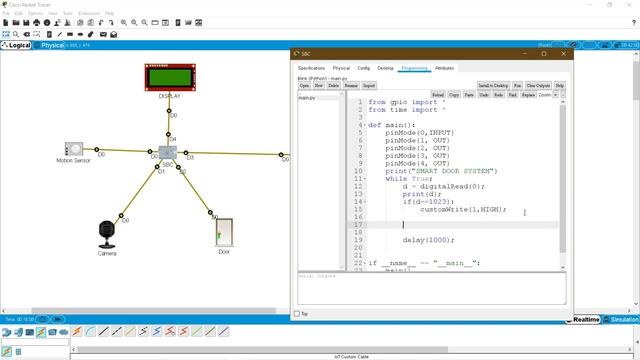Click the Rename button in Programming tab

[x=351, y=86]
